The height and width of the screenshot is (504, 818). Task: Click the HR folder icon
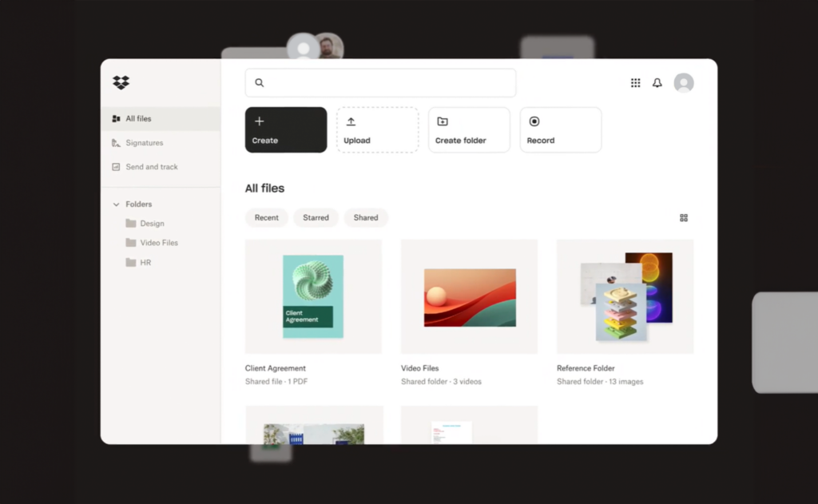[131, 263]
